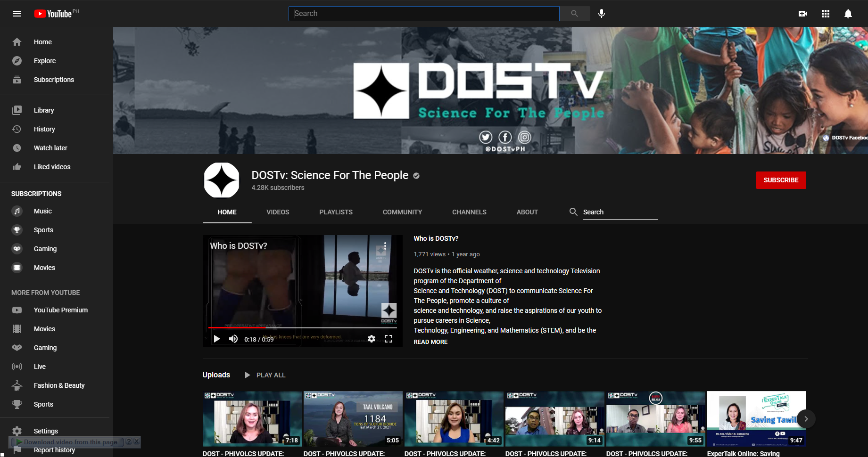The width and height of the screenshot is (868, 457).
Task: Mute the featured video volume
Action: click(233, 339)
